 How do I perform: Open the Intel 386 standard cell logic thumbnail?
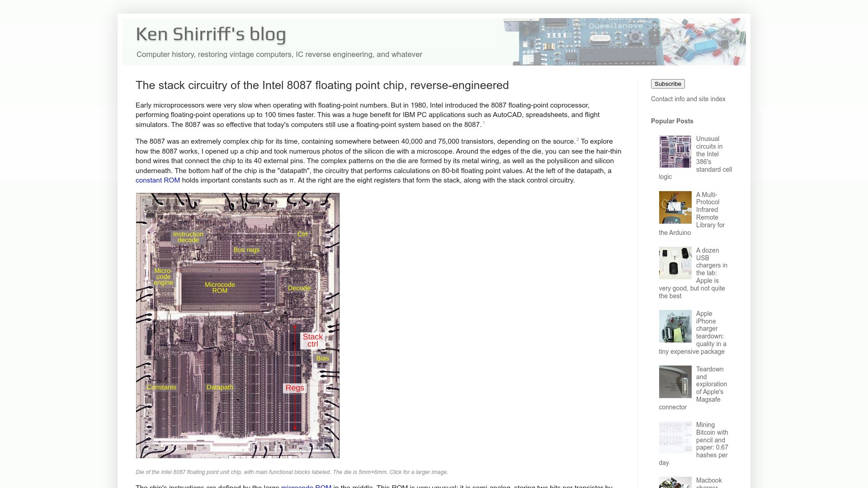675,151
